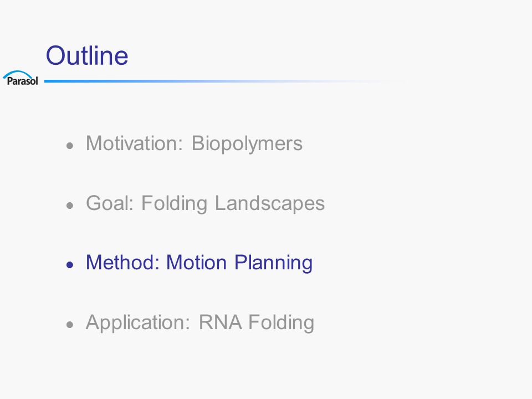The image size is (532, 399).
Task: Click the word Folding in last bullet
Action: pos(282,323)
